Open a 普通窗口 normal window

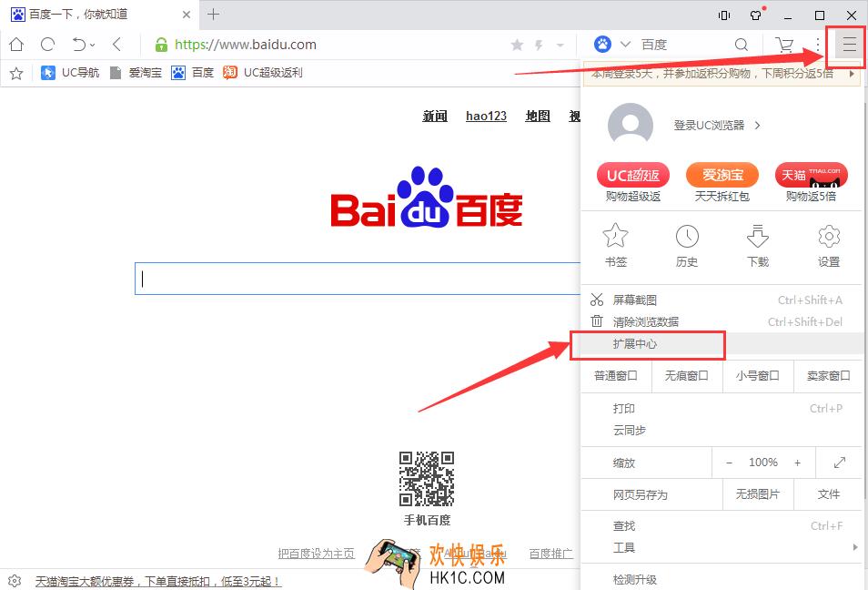pyautogui.click(x=616, y=376)
